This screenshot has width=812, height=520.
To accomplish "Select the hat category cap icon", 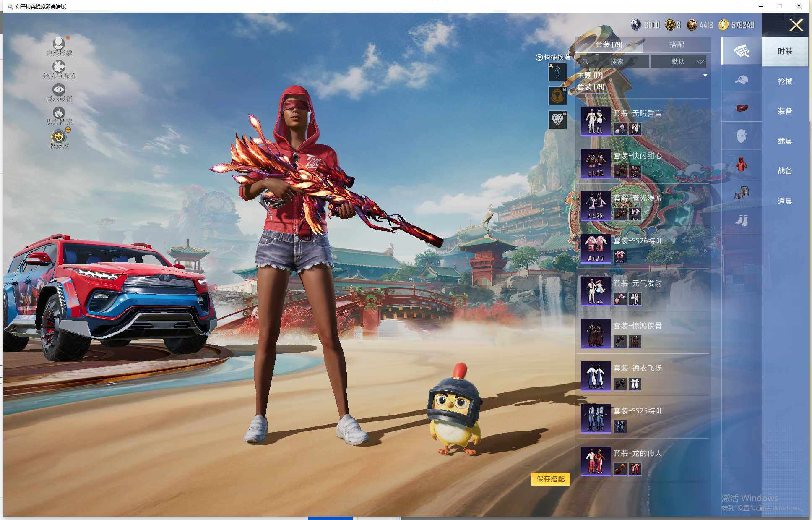I will click(x=741, y=80).
